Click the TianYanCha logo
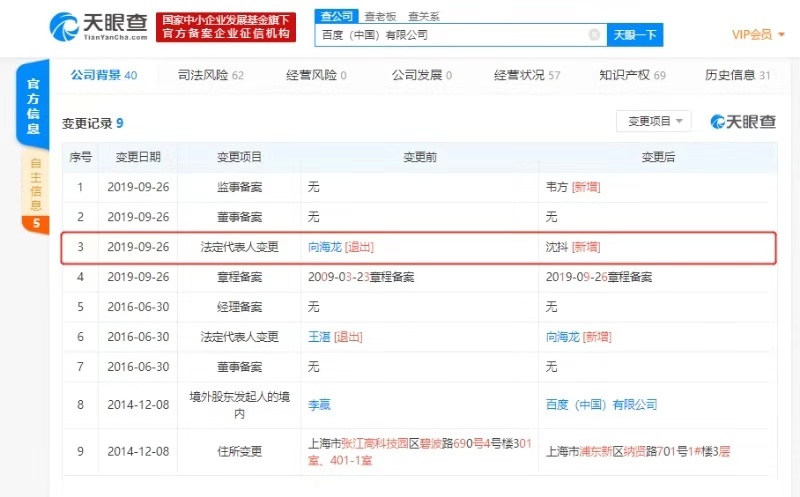 (98, 27)
